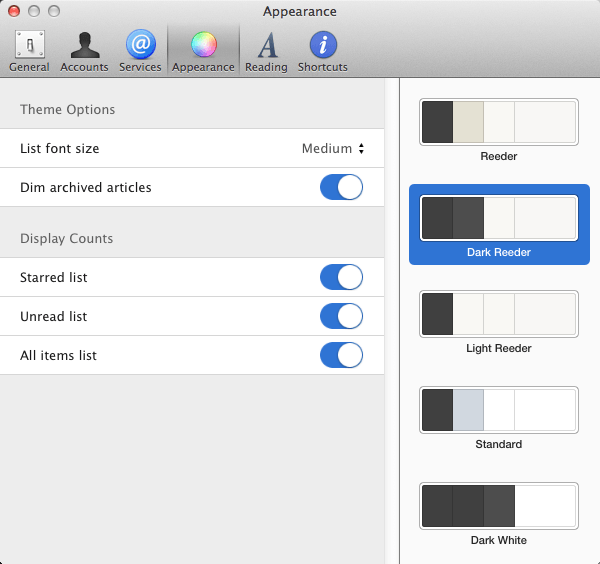
Task: Select the Reeder theme thumbnail
Action: [x=499, y=122]
